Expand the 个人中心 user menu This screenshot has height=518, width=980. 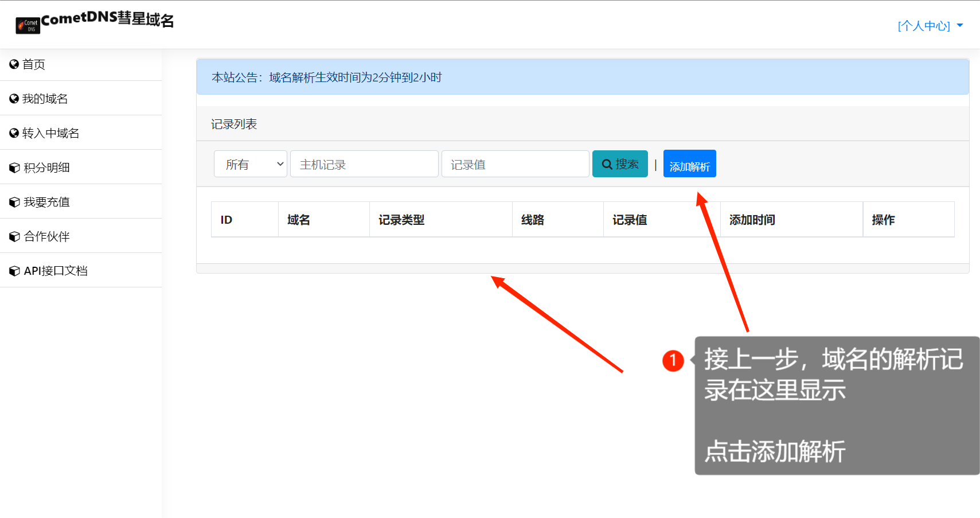pos(930,26)
